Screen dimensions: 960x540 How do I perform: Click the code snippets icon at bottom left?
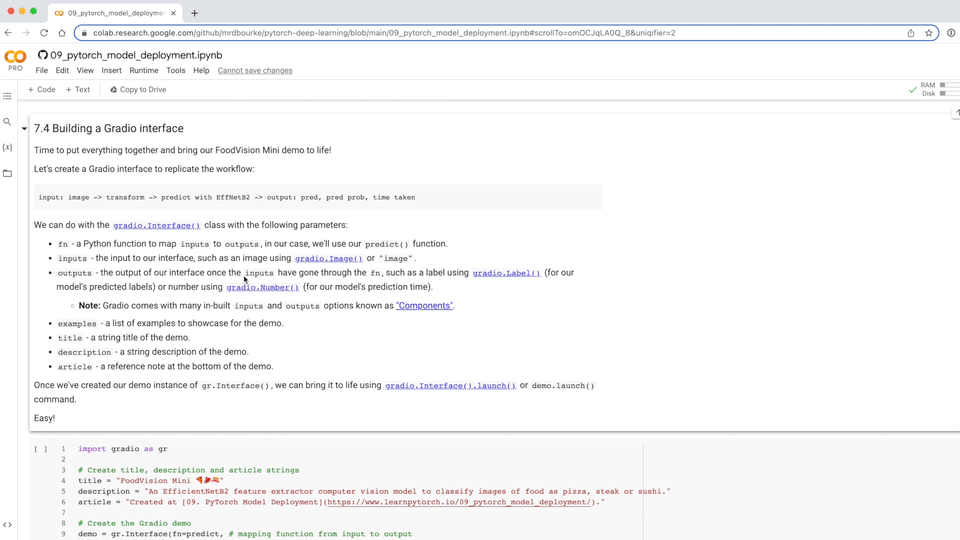click(x=7, y=524)
